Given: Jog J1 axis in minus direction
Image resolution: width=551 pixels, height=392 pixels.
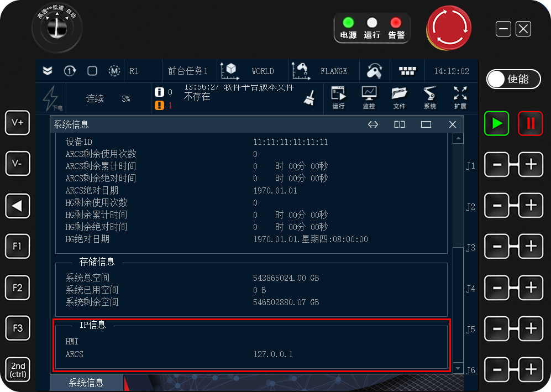Looking at the screenshot, I should [x=497, y=165].
